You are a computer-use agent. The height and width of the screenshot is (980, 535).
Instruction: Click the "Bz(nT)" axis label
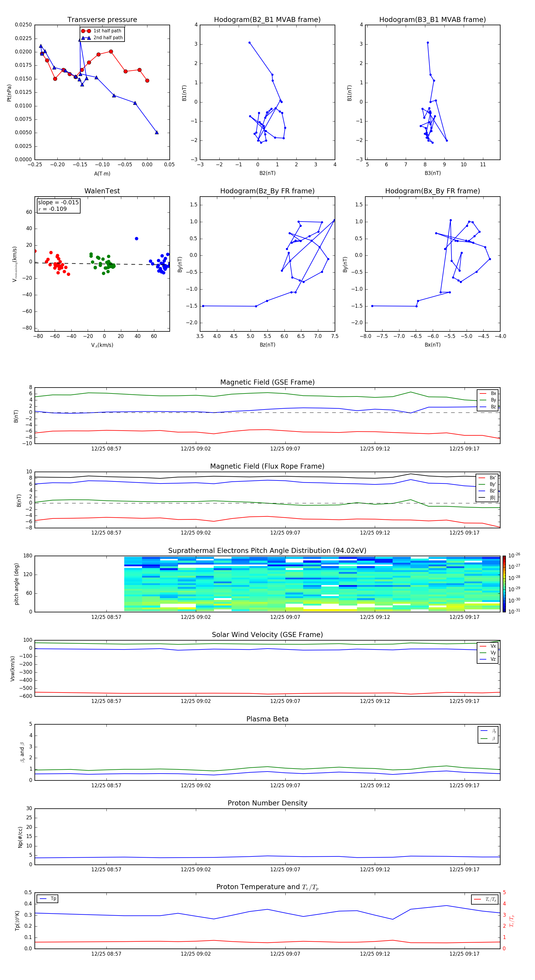[267, 345]
